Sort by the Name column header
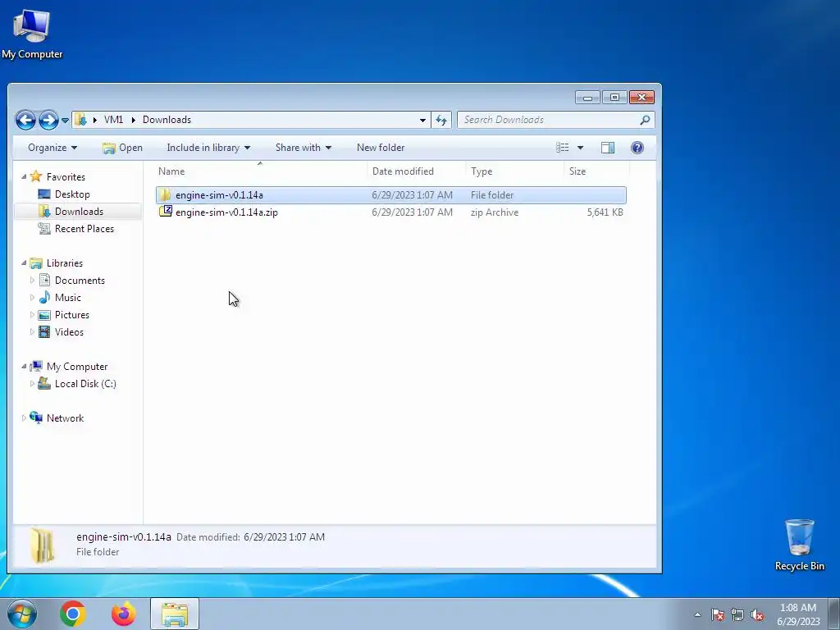The height and width of the screenshot is (630, 840). point(260,171)
